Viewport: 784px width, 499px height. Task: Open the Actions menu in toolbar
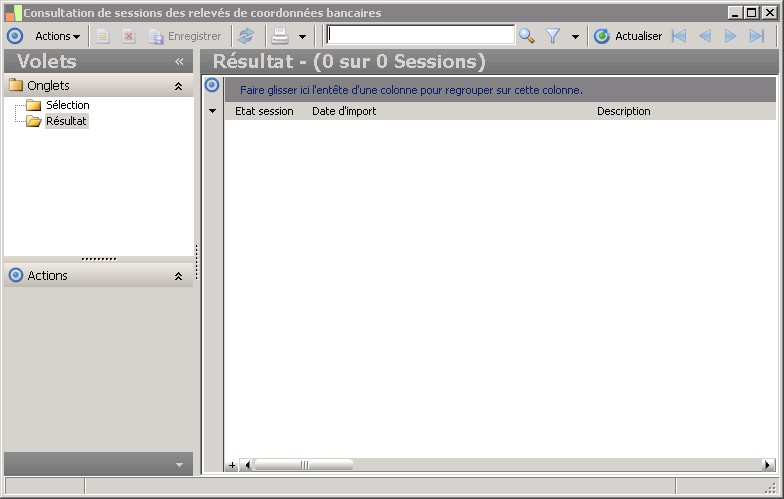pyautogui.click(x=57, y=36)
